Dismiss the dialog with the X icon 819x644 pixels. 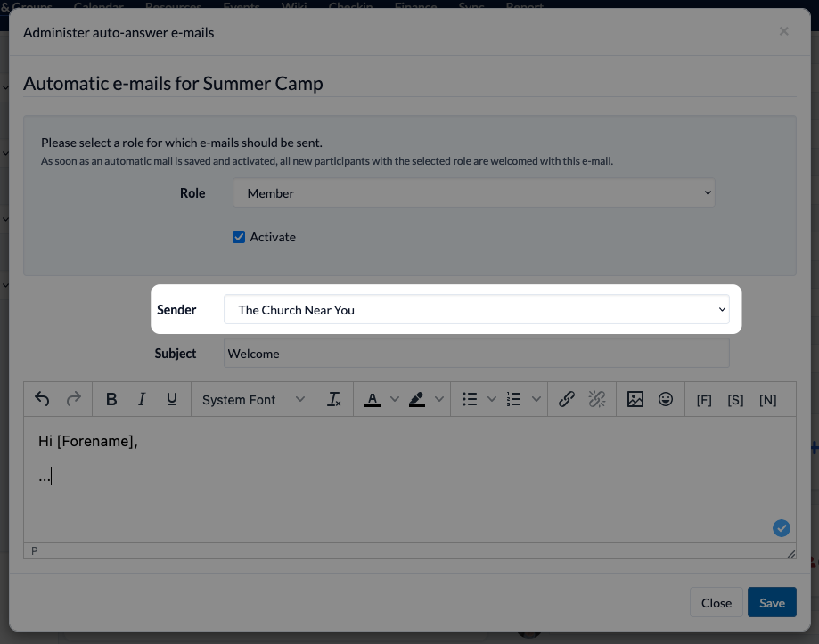pyautogui.click(x=784, y=31)
